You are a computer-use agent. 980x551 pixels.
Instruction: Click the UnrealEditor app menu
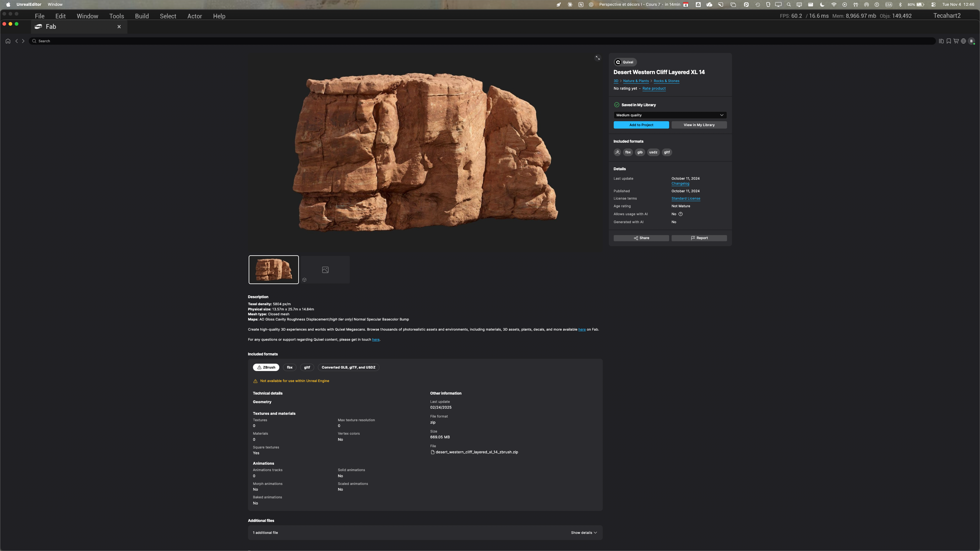click(29, 5)
